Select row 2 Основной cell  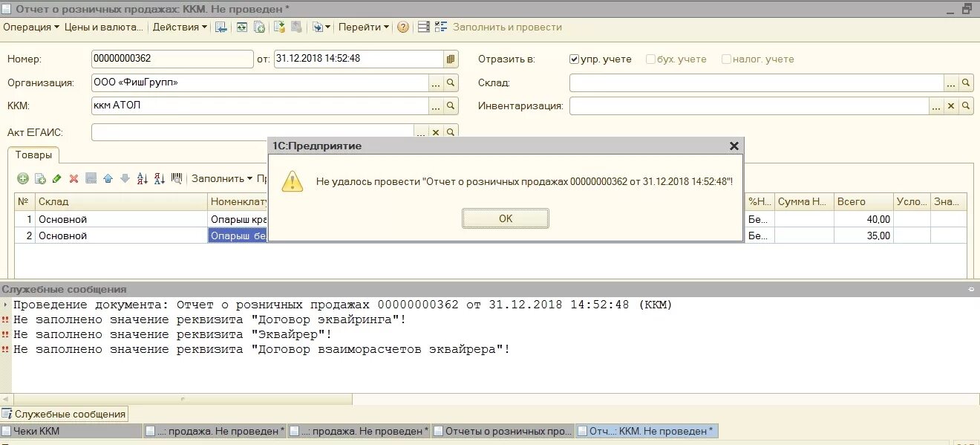point(121,236)
